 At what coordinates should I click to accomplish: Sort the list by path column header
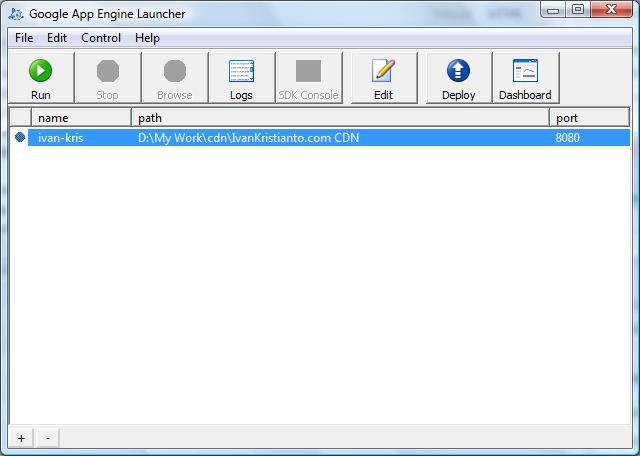[x=340, y=118]
